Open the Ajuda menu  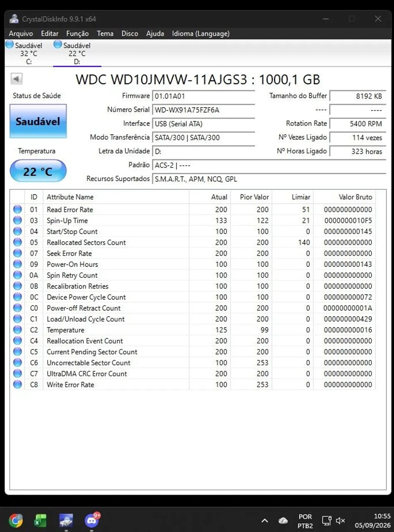pyautogui.click(x=155, y=33)
